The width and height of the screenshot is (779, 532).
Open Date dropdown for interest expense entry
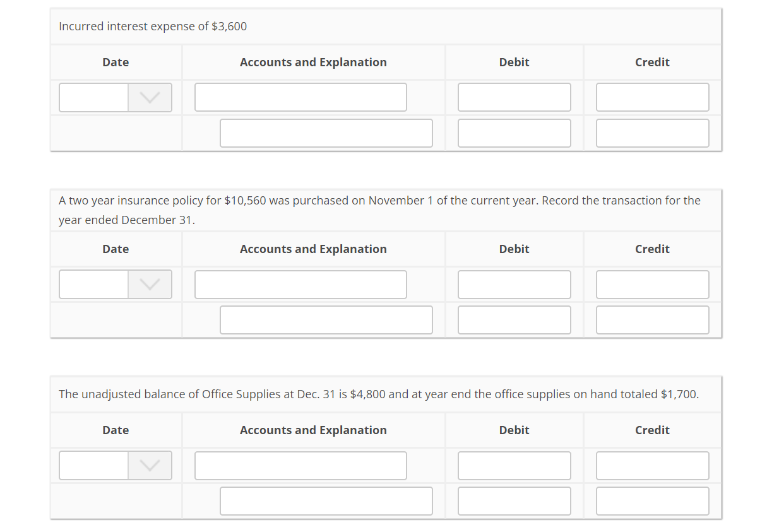(x=116, y=97)
